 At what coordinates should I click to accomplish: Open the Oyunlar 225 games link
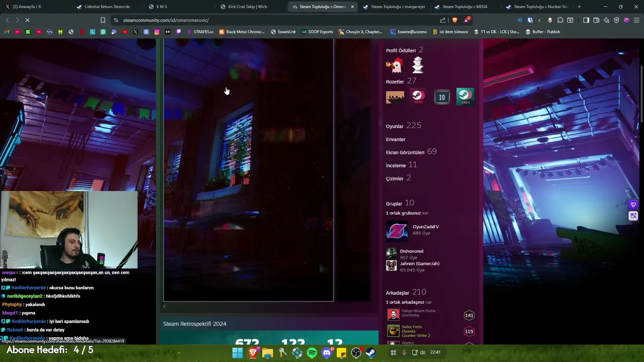tap(404, 126)
